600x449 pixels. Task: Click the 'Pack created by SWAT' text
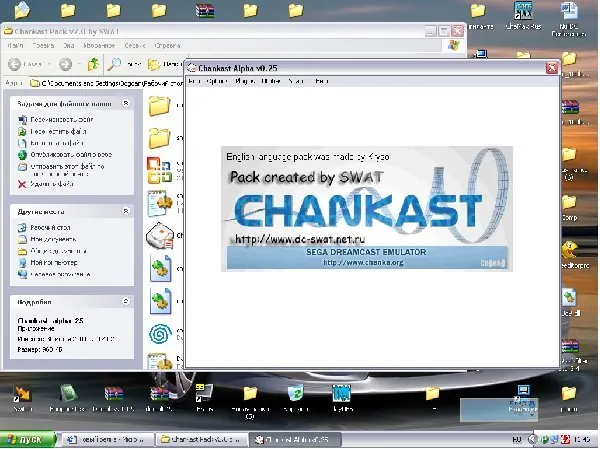click(306, 177)
